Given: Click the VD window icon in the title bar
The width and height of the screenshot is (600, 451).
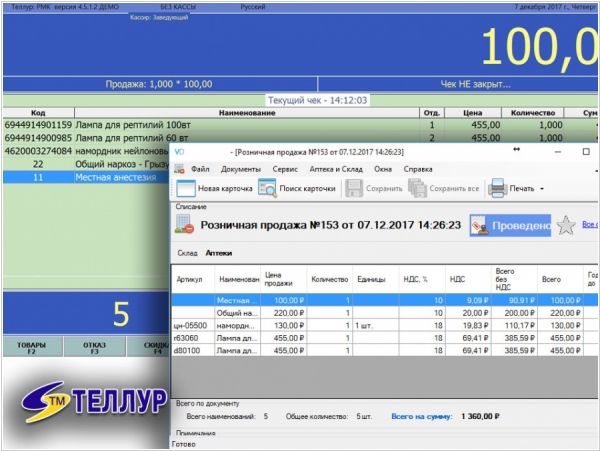Looking at the screenshot, I should 179,152.
